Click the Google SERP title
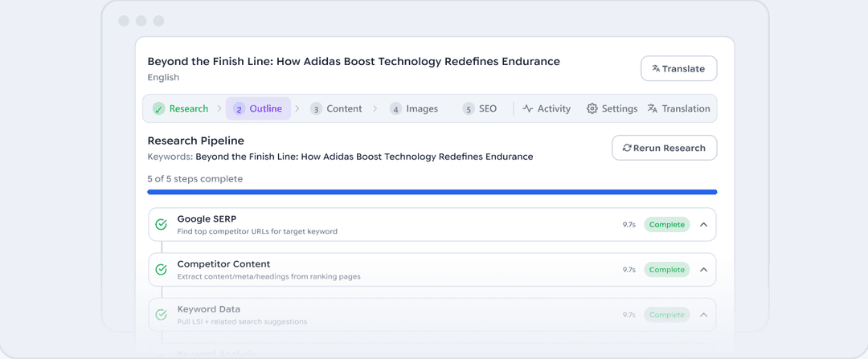This screenshot has height=359, width=868. click(x=207, y=219)
